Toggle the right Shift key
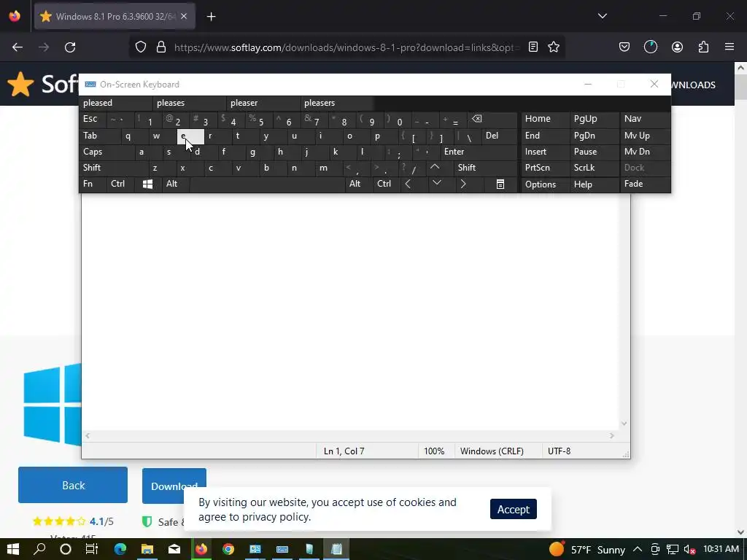Viewport: 747px width, 560px height. pyautogui.click(x=485, y=168)
